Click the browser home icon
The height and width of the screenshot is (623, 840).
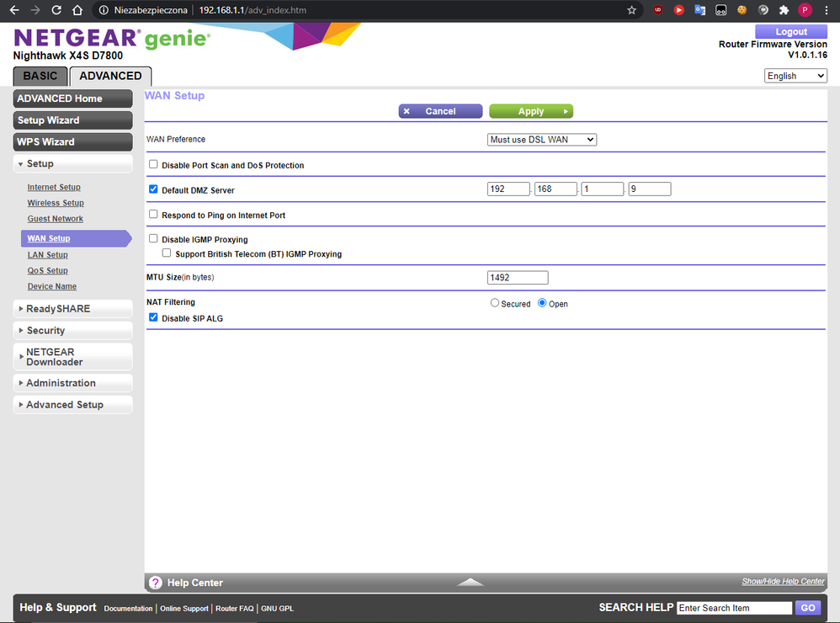[x=77, y=10]
